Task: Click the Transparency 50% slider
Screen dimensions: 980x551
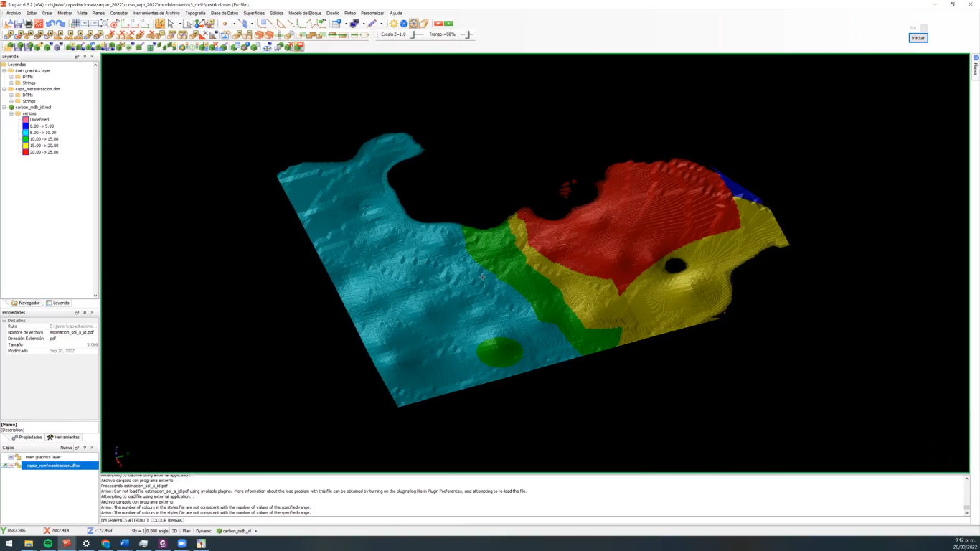Action: [467, 34]
